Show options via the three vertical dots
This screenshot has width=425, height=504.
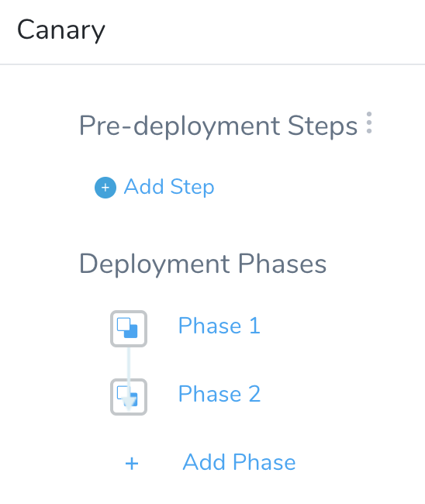click(369, 123)
